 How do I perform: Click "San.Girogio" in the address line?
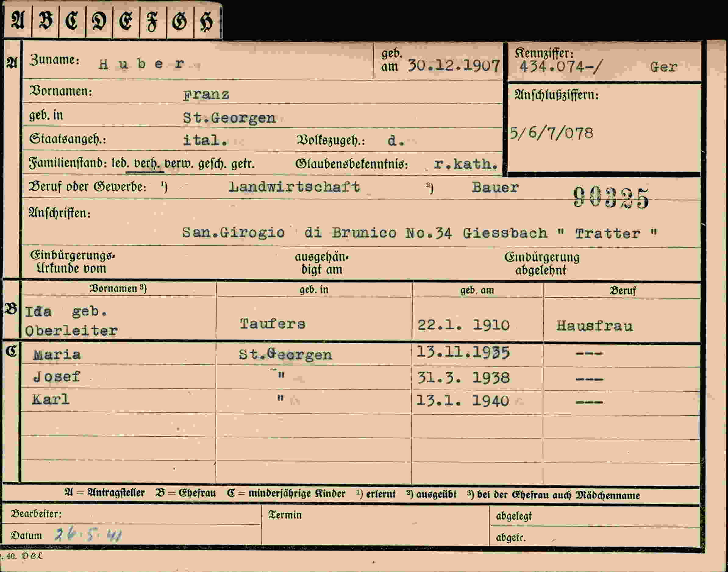point(234,232)
